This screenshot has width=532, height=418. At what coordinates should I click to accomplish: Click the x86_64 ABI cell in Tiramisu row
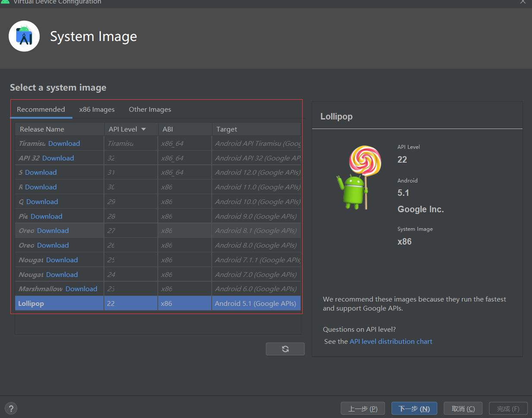point(185,143)
